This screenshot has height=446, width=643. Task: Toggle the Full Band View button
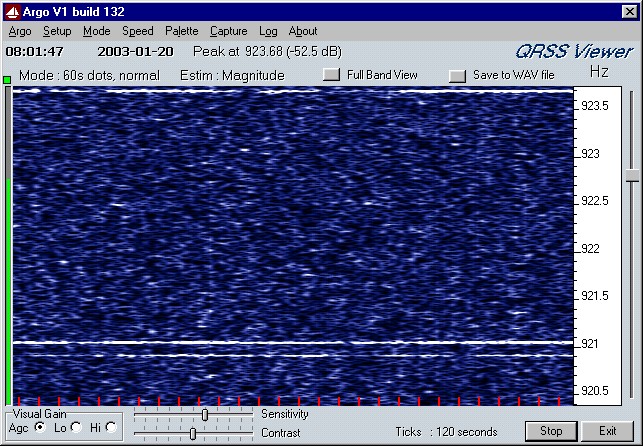[331, 75]
